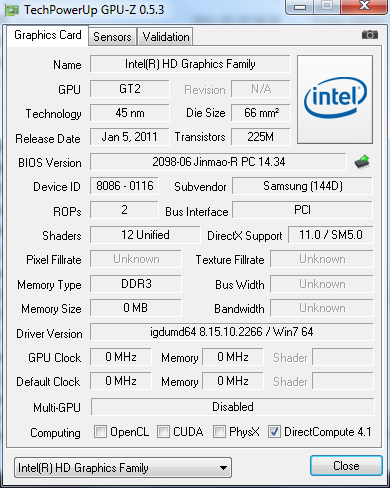Click the Intel vendor logo
This screenshot has width=390, height=488.
[x=335, y=99]
